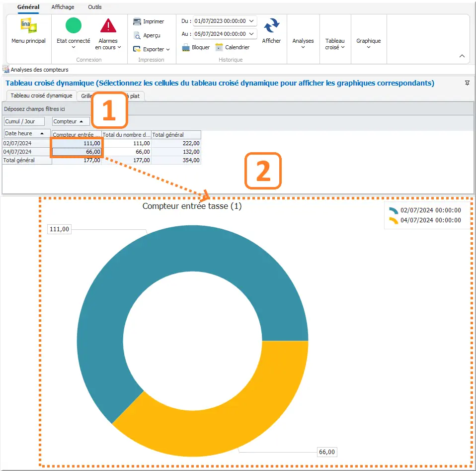Select the 04/07/2024 row header
Screen dimensions: 476x471
[27, 152]
